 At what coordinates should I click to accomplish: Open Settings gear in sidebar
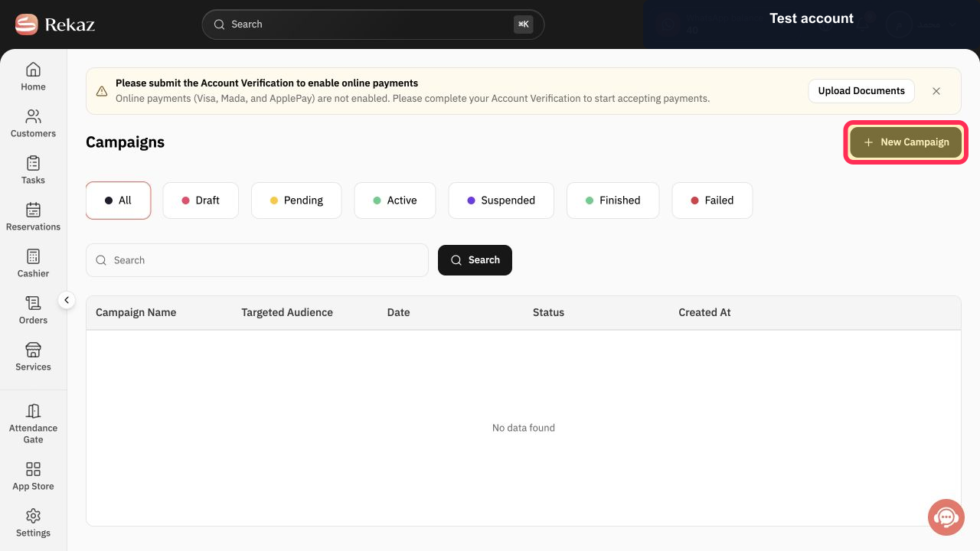(33, 516)
